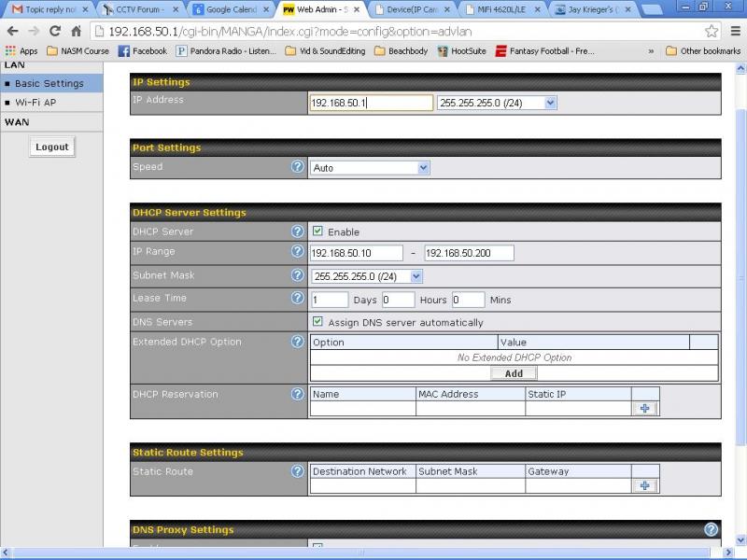Click Lease Time Days field
Screen dimensions: 747x560
tap(330, 300)
